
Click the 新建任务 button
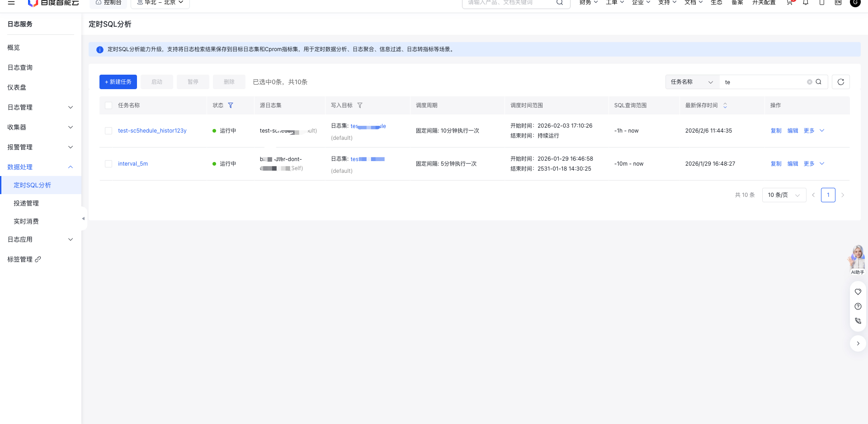pyautogui.click(x=118, y=82)
